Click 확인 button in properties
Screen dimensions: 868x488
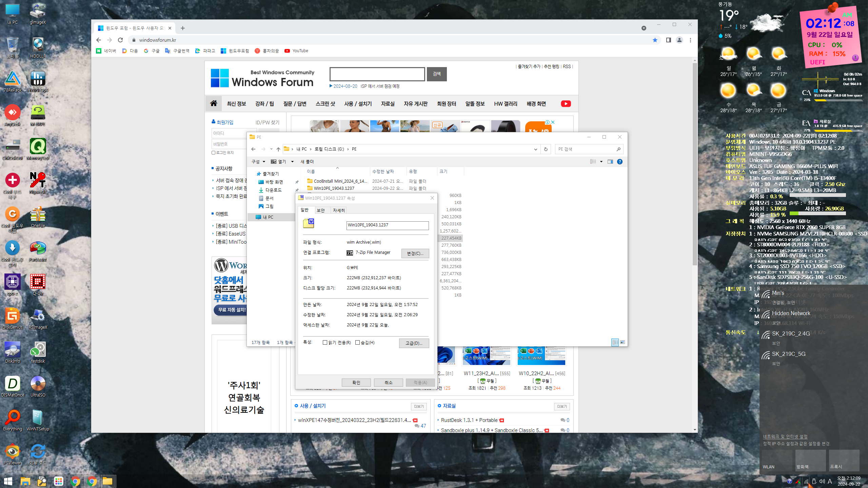coord(356,383)
